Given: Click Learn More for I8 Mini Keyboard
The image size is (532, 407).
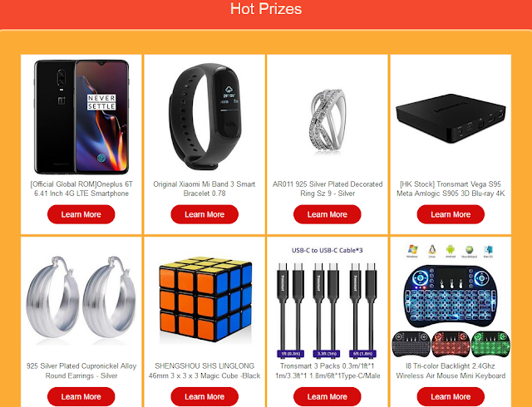Looking at the screenshot, I should (x=451, y=396).
